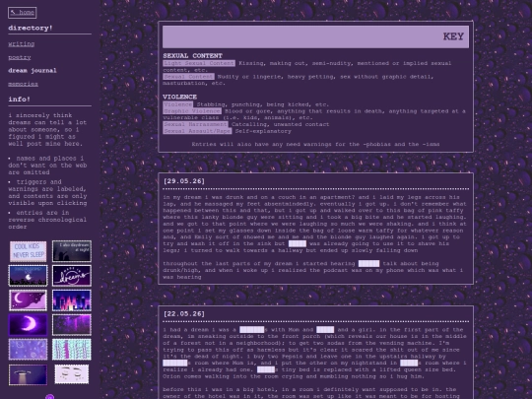The height and width of the screenshot is (399, 532).
Task: Click the redacted word after 'i was a'
Action: (252, 329)
